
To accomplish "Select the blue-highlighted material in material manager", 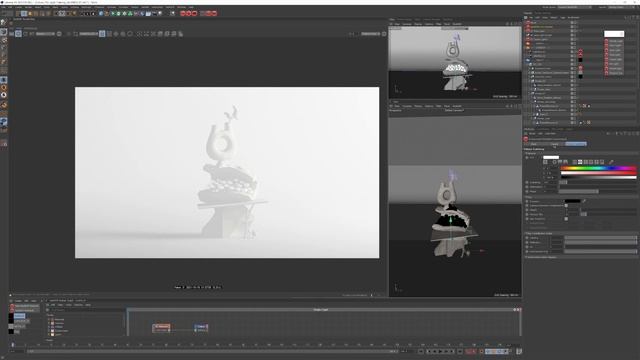I will (20, 316).
